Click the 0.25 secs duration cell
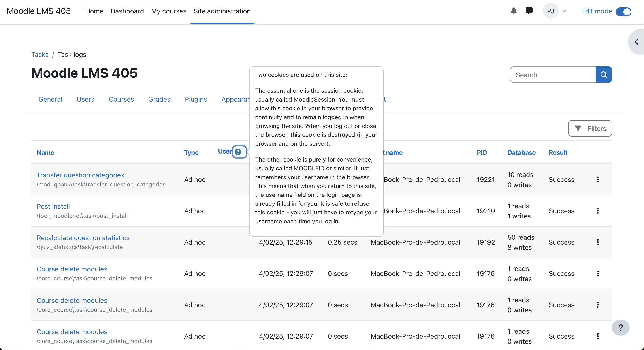This screenshot has width=644, height=350. pyautogui.click(x=343, y=242)
